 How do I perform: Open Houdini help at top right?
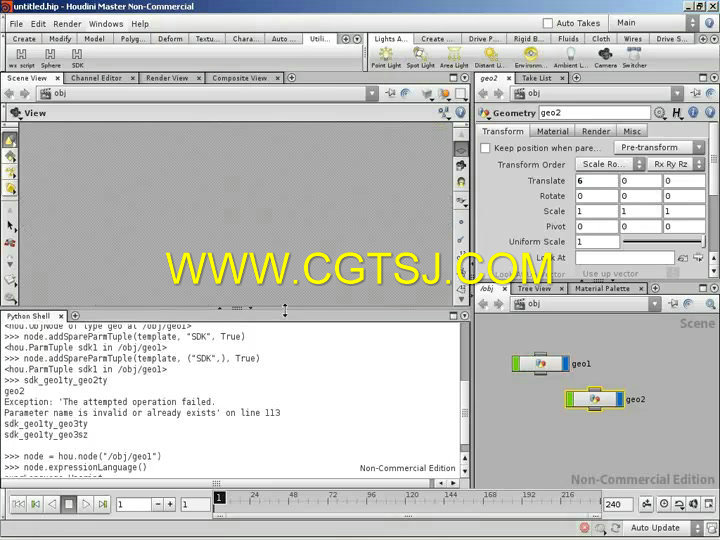[709, 23]
